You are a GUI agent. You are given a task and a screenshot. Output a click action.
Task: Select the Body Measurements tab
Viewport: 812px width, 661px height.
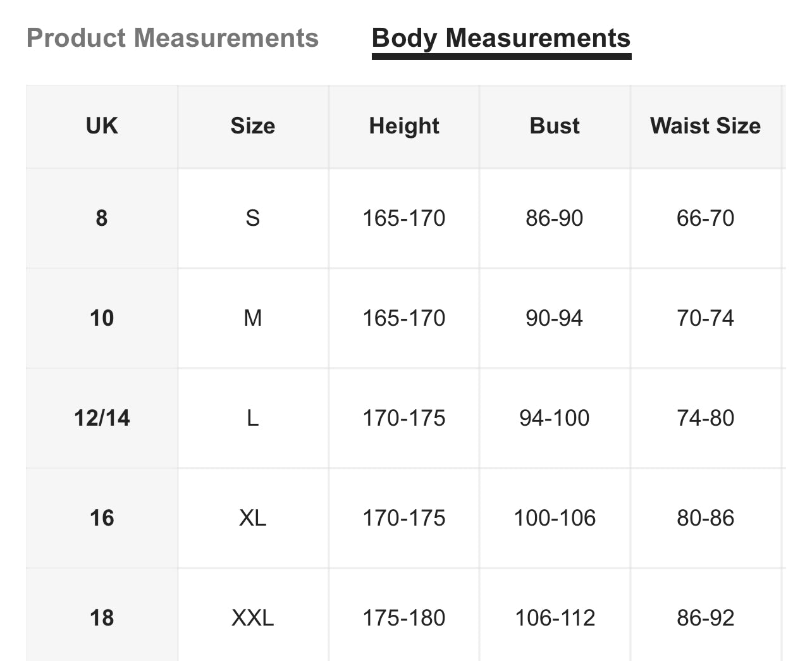tap(501, 39)
